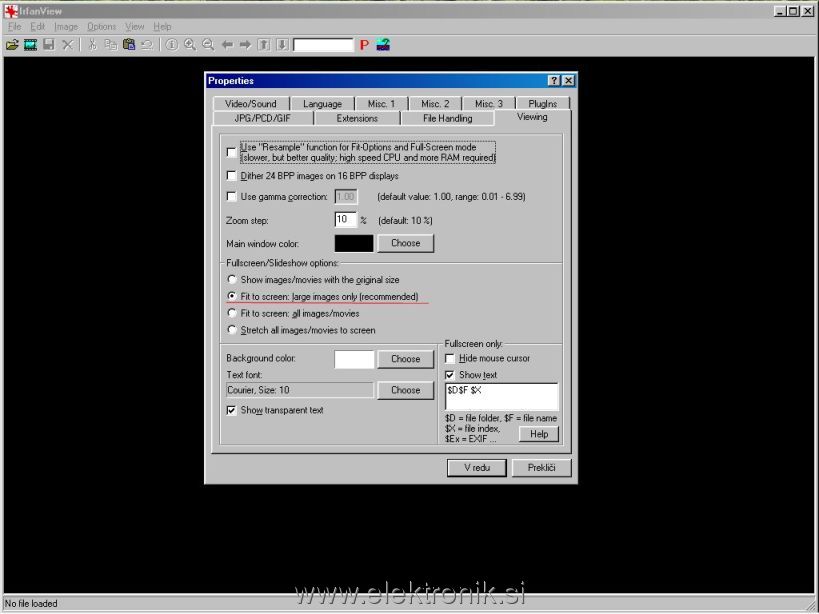Open the Misc. 2 tab
Viewport: 819px width, 614px height.
pyautogui.click(x=435, y=103)
